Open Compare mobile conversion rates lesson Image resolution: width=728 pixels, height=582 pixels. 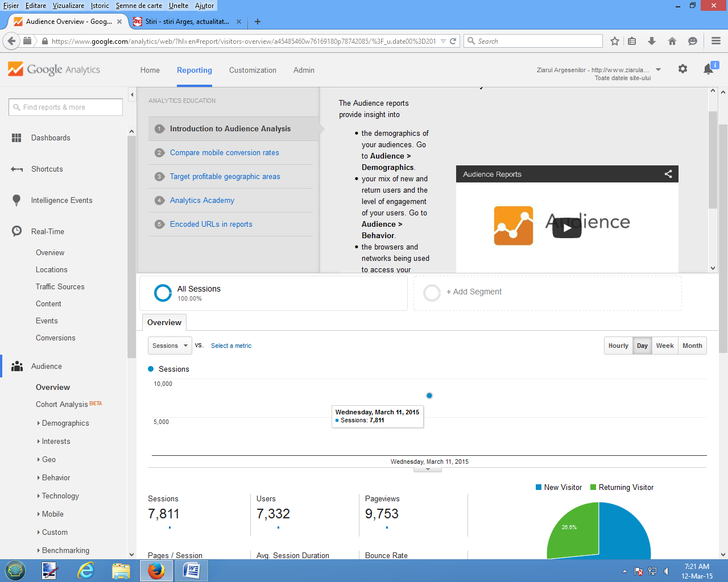click(225, 152)
